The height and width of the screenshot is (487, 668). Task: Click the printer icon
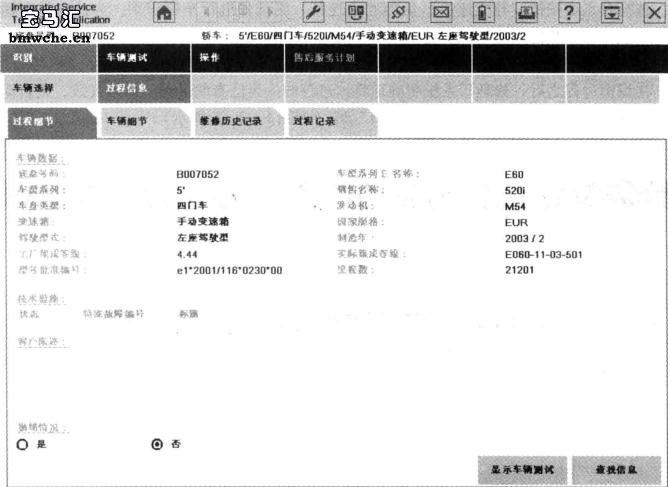pyautogui.click(x=527, y=12)
